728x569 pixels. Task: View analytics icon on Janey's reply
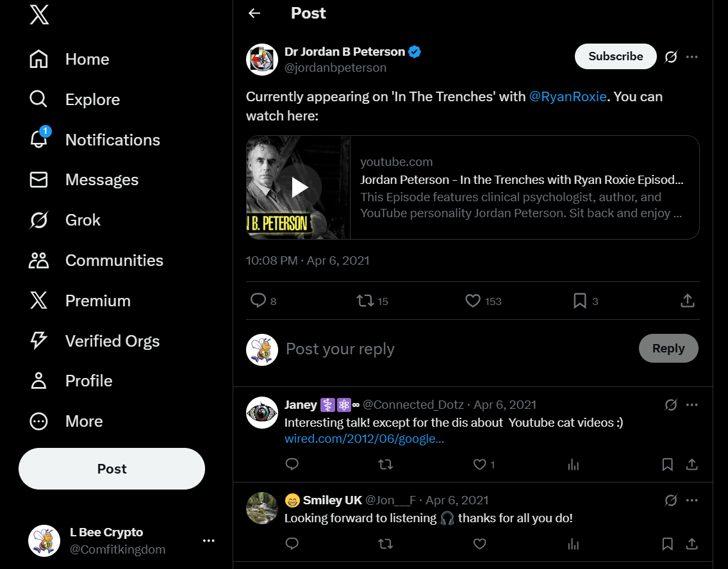(574, 465)
